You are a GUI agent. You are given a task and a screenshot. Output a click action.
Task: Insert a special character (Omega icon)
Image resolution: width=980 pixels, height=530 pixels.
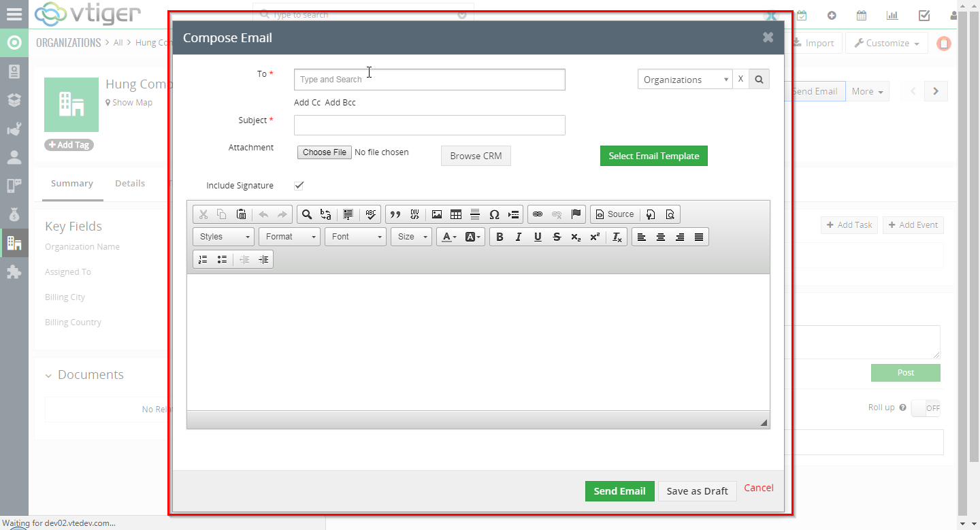(x=495, y=214)
